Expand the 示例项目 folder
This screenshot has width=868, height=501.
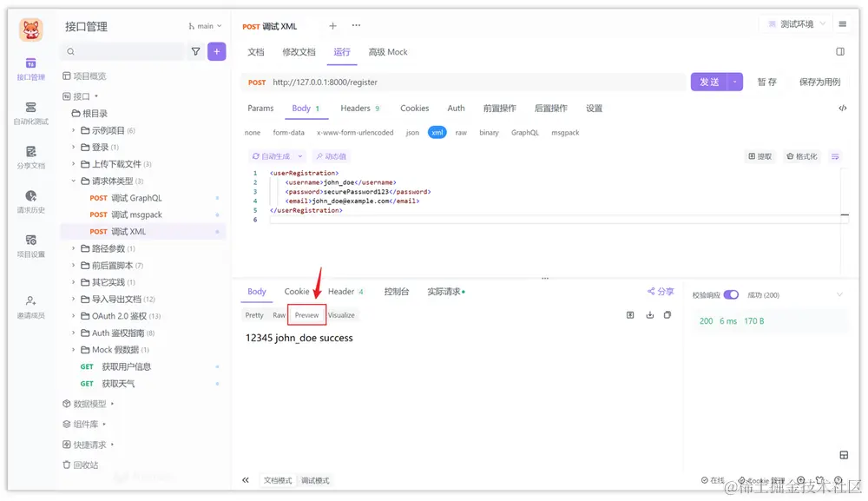(x=73, y=130)
